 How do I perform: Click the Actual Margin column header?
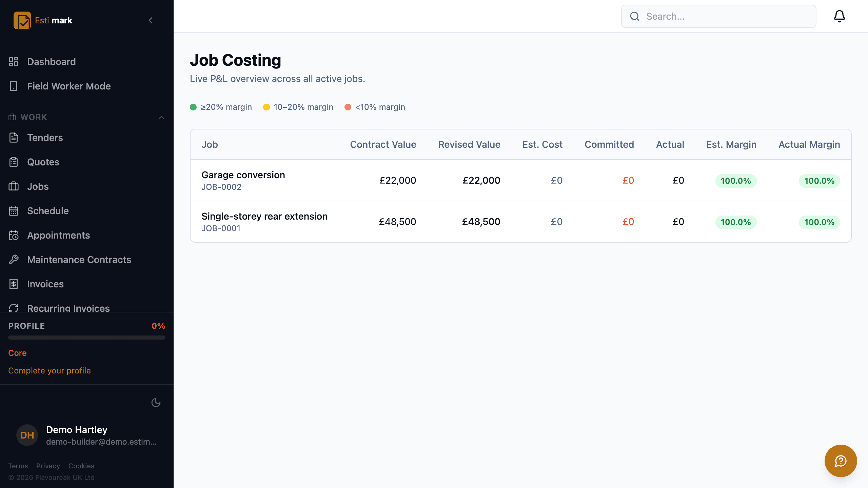pyautogui.click(x=809, y=144)
